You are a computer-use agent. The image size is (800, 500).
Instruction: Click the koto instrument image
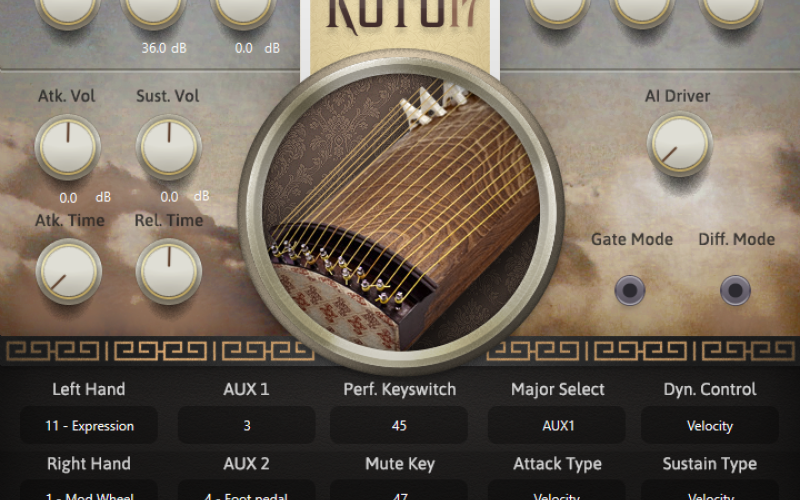click(x=401, y=212)
